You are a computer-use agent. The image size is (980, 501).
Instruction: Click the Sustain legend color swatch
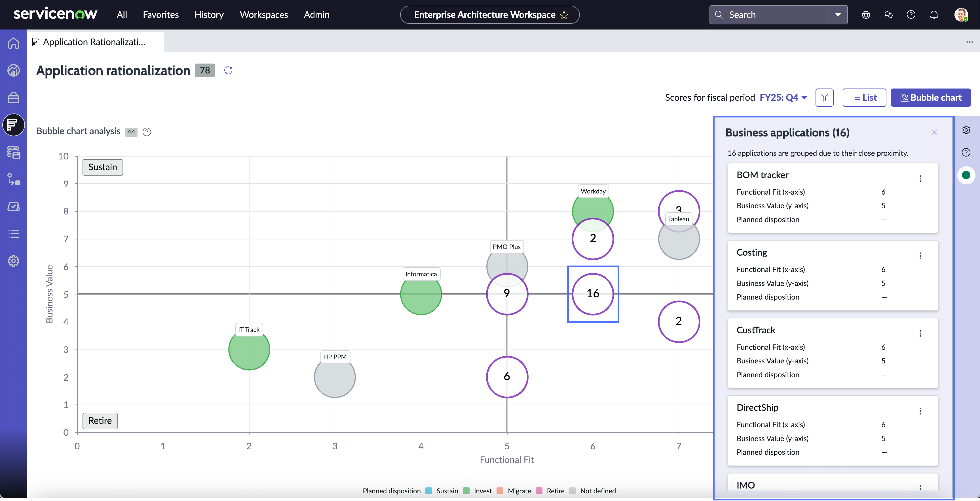click(x=429, y=491)
